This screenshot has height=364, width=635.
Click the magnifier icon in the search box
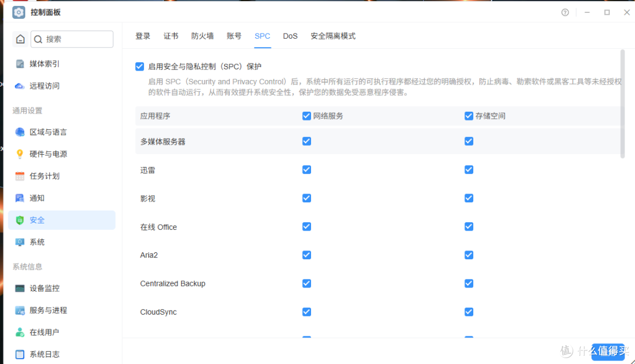38,39
